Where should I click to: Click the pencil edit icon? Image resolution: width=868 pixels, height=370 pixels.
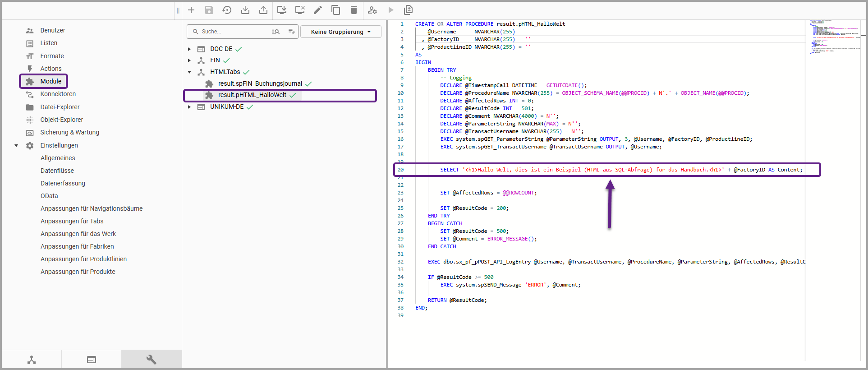pyautogui.click(x=318, y=10)
